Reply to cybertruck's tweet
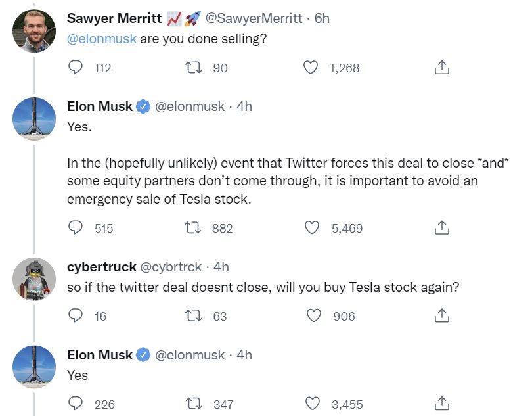The image size is (532, 416). point(76,316)
